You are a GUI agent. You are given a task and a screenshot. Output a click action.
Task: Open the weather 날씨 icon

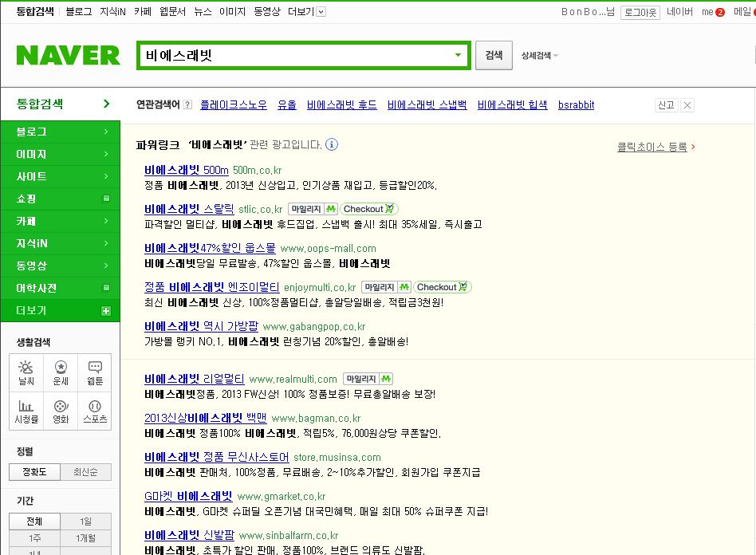[26, 372]
